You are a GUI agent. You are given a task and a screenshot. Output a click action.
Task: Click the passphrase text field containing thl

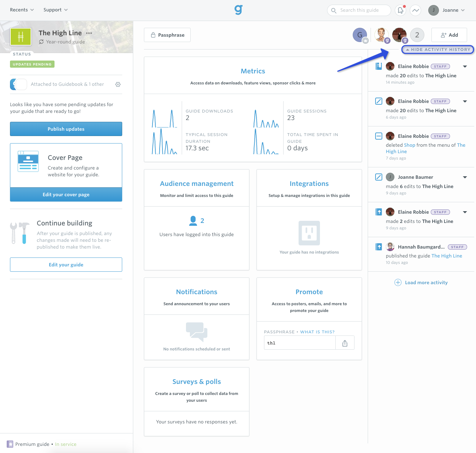(x=300, y=343)
